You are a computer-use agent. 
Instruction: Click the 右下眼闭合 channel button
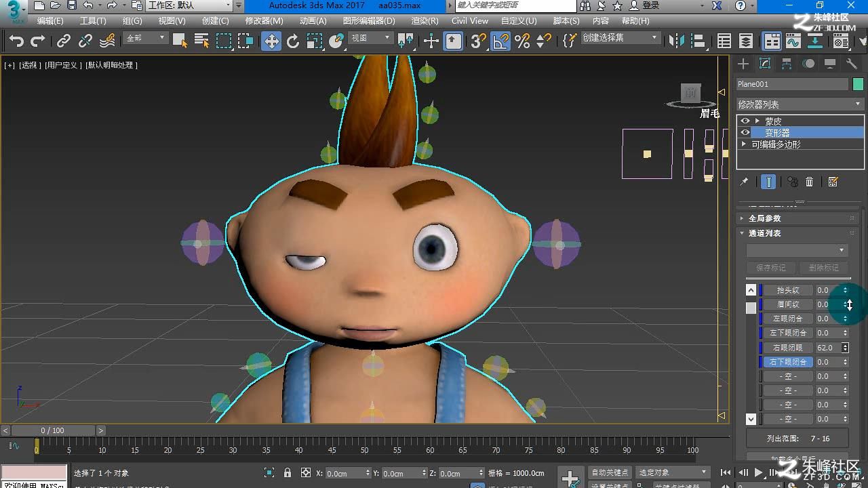[x=788, y=362]
